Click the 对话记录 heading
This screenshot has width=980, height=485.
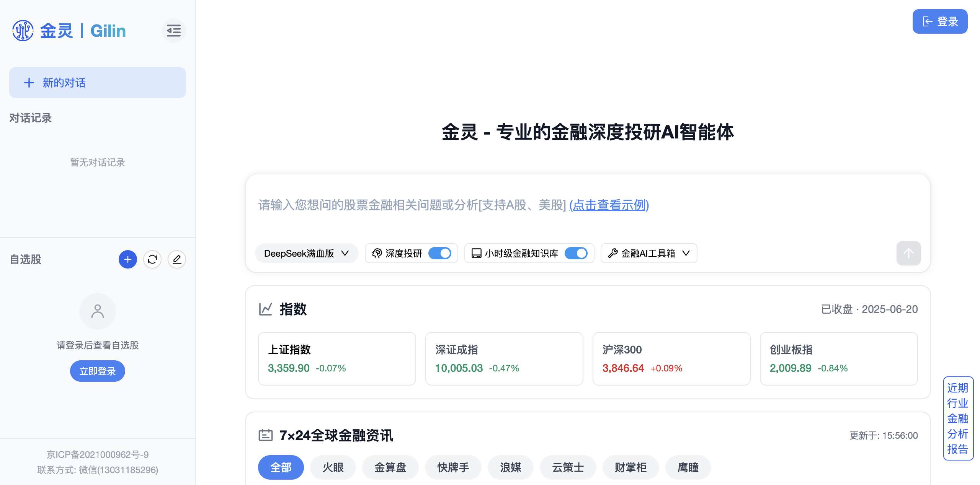tap(31, 118)
